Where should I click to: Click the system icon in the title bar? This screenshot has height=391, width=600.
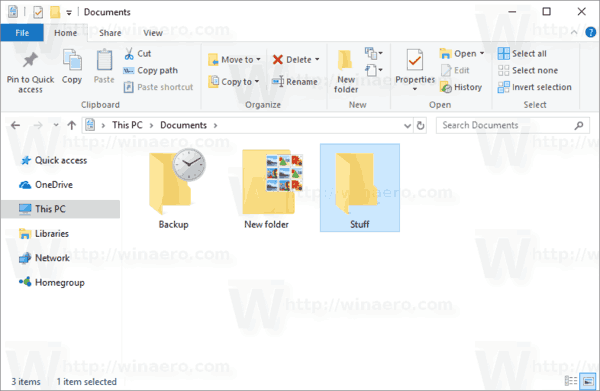tap(13, 12)
